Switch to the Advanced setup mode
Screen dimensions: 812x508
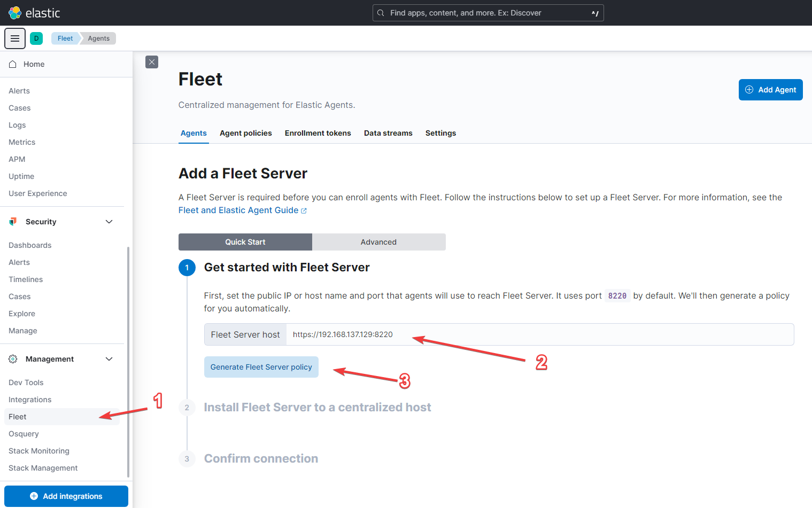coord(378,241)
